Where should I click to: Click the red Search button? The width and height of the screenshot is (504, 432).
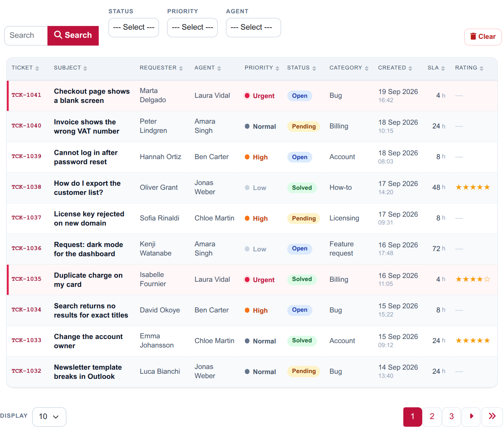point(73,35)
